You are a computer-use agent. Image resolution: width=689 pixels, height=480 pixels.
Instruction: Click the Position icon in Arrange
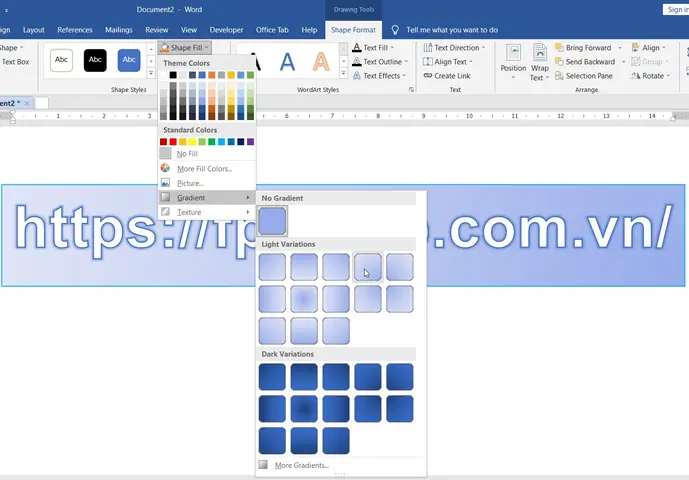(513, 54)
